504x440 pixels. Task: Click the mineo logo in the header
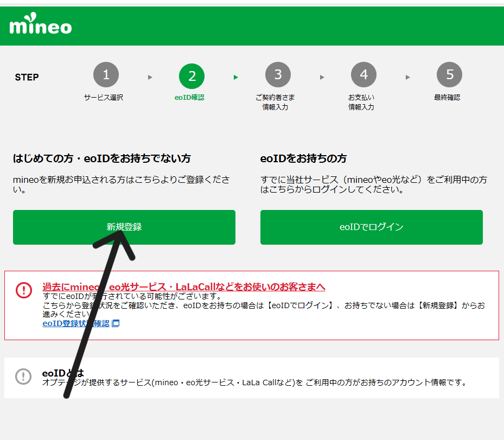(41, 23)
